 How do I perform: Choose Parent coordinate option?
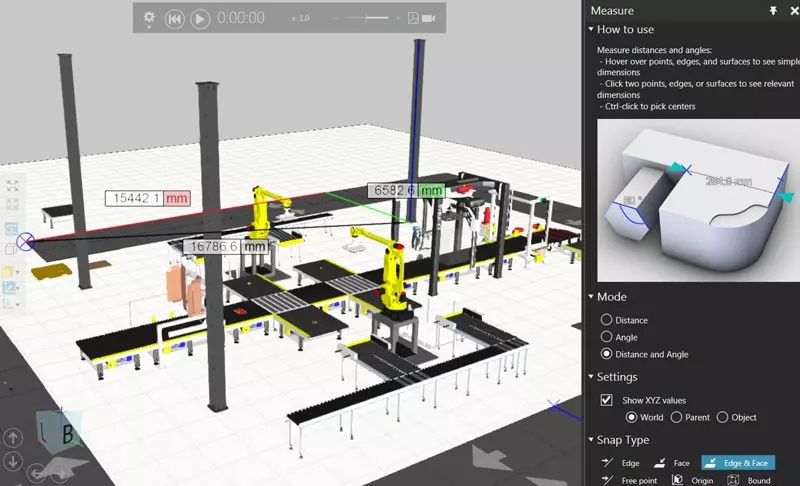click(x=677, y=417)
